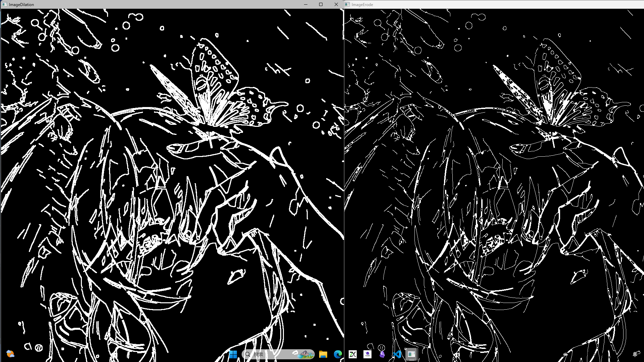Open the notification bell in system tray
This screenshot has height=362, width=644.
(635, 354)
